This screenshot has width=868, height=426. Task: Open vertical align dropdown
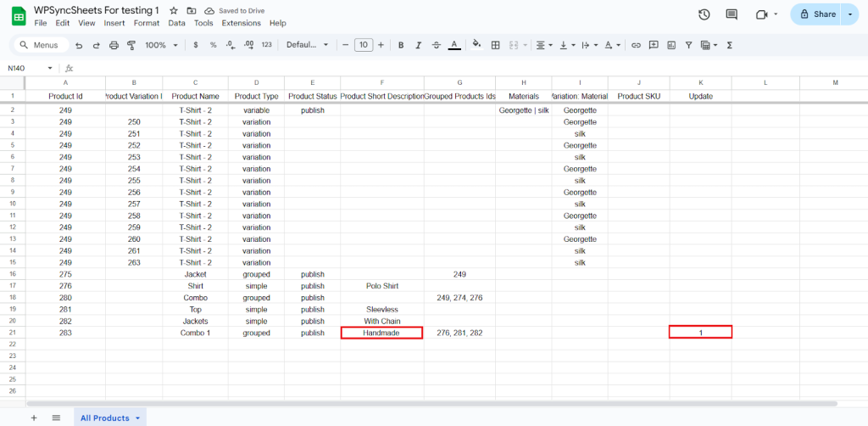click(x=567, y=45)
